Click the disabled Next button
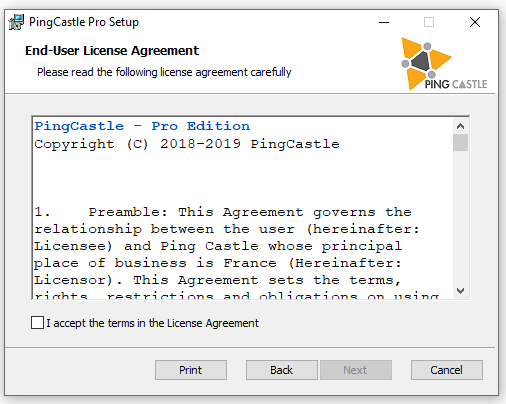The width and height of the screenshot is (506, 404). coord(356,370)
